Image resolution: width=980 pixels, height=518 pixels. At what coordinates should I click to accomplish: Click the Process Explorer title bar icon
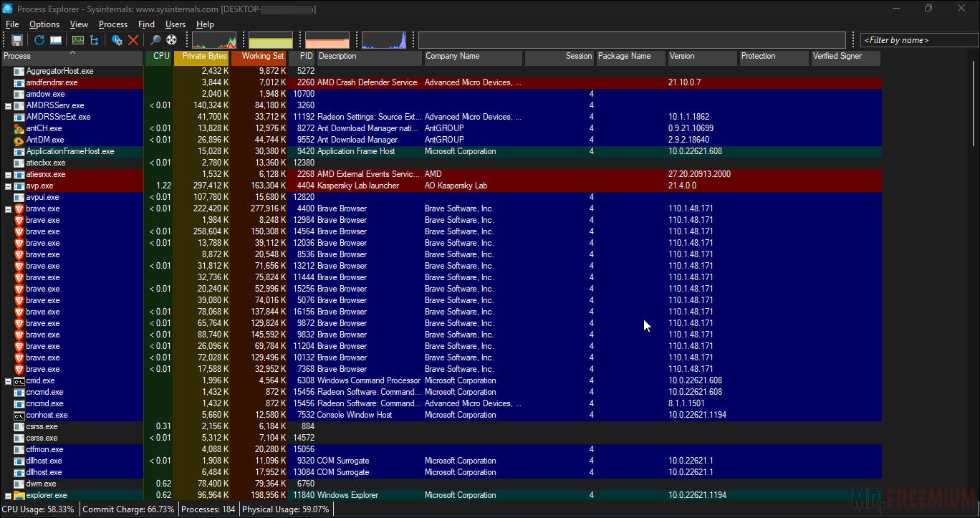(8, 9)
